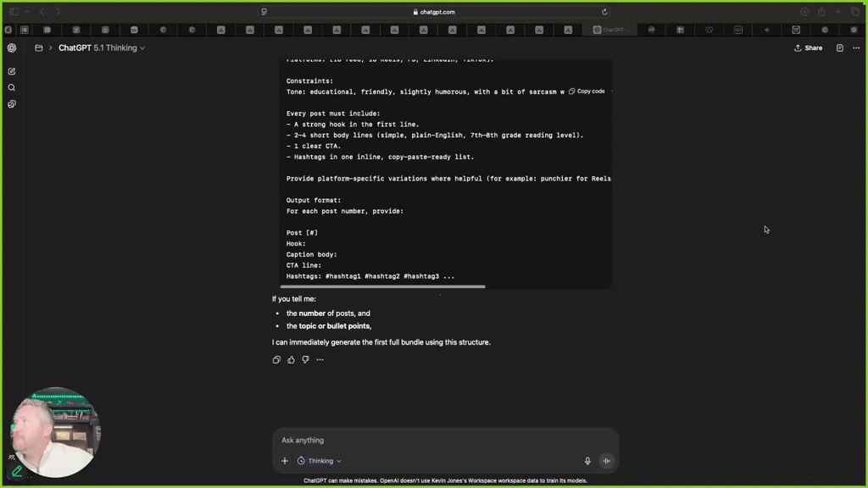Image resolution: width=868 pixels, height=488 pixels.
Task: Open Safari downloads
Action: (x=804, y=12)
